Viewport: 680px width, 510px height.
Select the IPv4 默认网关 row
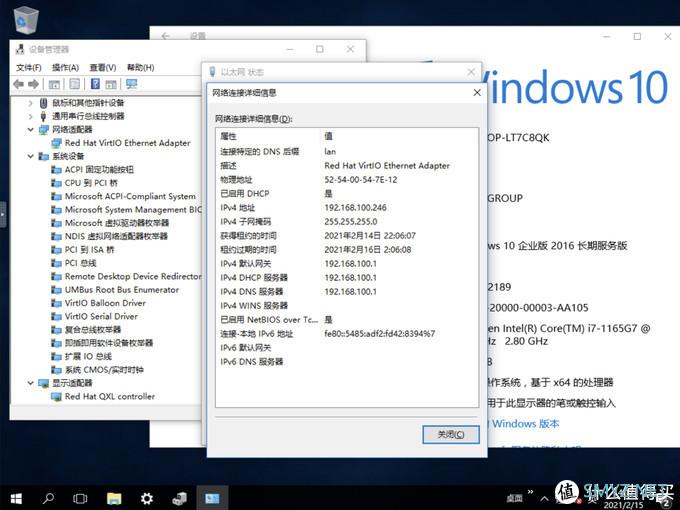[347, 263]
